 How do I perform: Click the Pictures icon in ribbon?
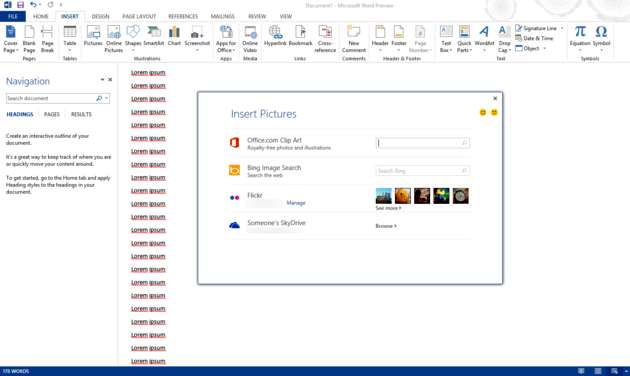(x=93, y=36)
